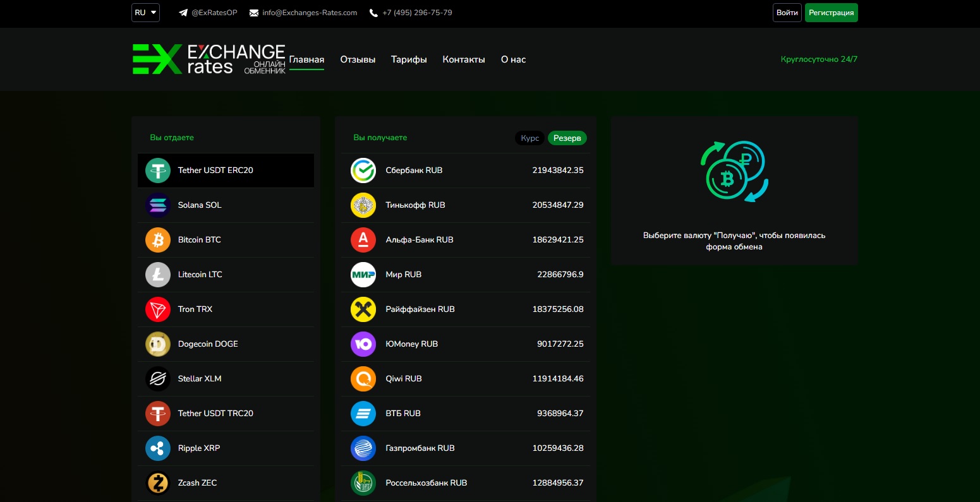Click the ЮMoney purple logo icon

click(x=363, y=344)
